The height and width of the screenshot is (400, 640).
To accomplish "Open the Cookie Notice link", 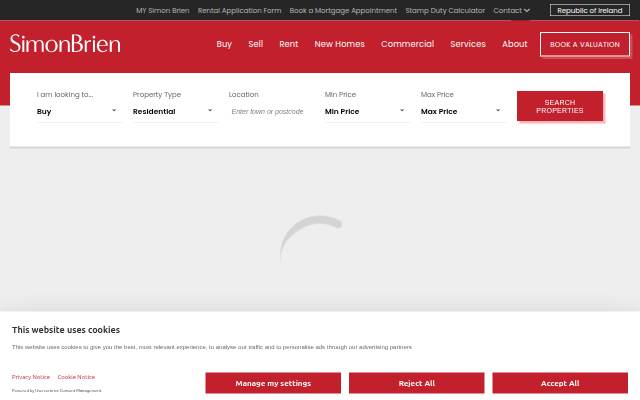I will click(76, 377).
